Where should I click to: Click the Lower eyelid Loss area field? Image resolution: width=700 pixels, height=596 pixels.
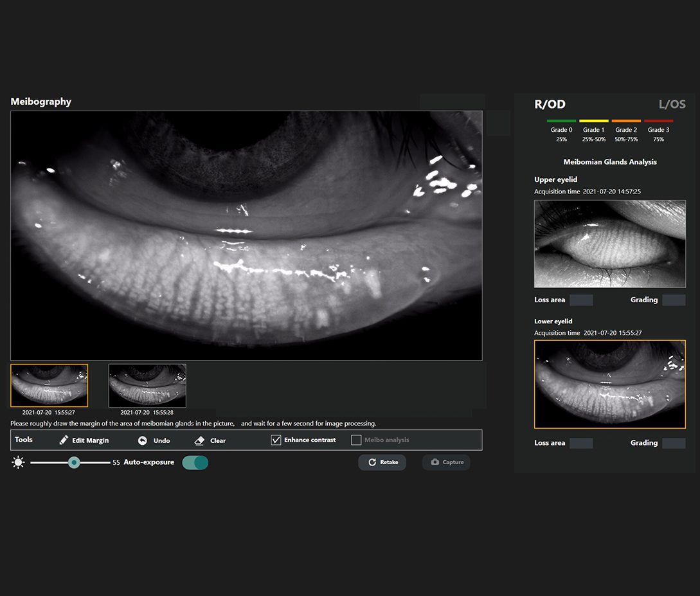coord(581,443)
